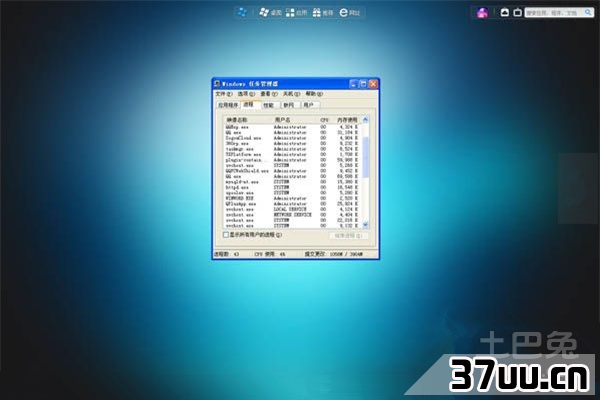Select the SogouCloud.exe process row
This screenshot has height=400, width=600.
pos(293,138)
